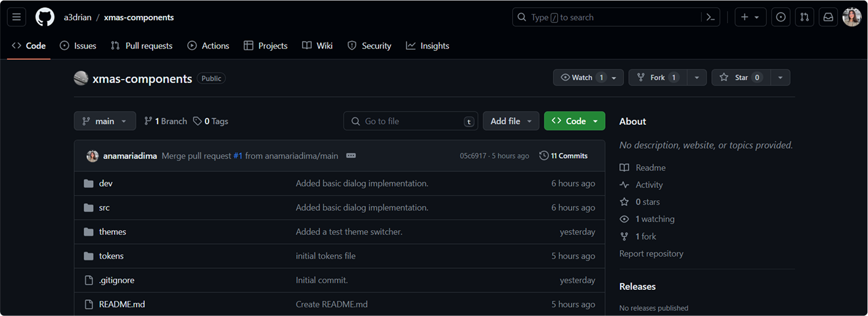This screenshot has height=316, width=868.
Task: Click Report repository link
Action: pos(652,254)
